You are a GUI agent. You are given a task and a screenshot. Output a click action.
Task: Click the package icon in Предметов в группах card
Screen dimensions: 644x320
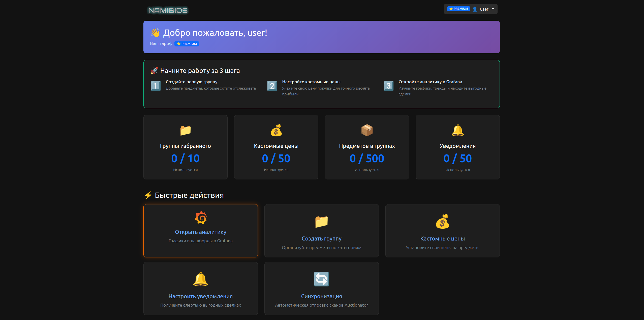(x=367, y=130)
